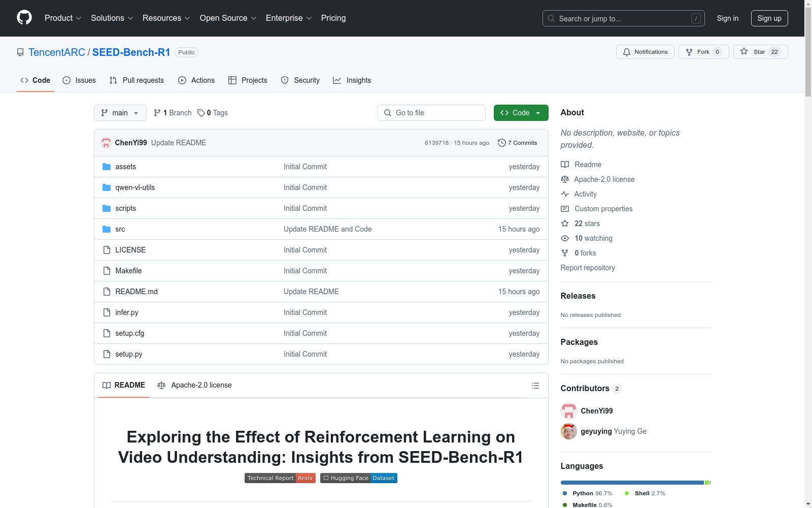This screenshot has height=508, width=812.
Task: View the 0 Tags link
Action: 213,113
